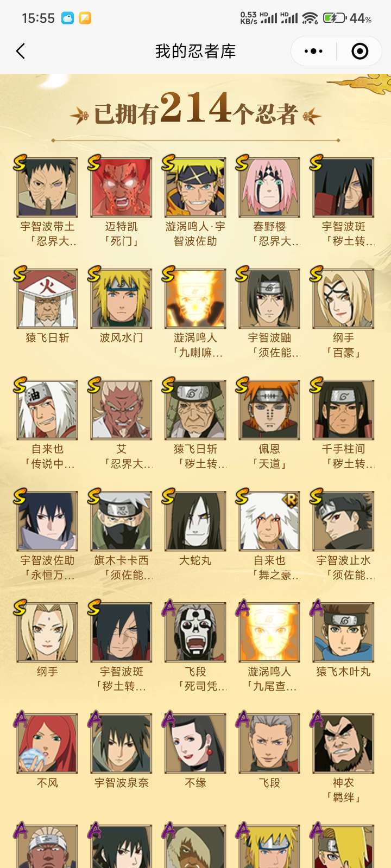Tap the 旗木卡卡西 ninja portrait
Screen dimensions: 391x868
[121, 521]
